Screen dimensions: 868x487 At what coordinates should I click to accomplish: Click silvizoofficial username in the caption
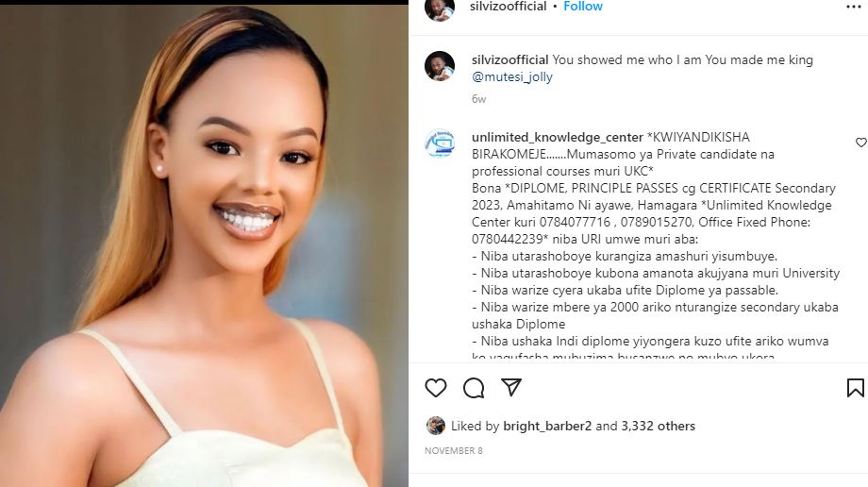(509, 60)
